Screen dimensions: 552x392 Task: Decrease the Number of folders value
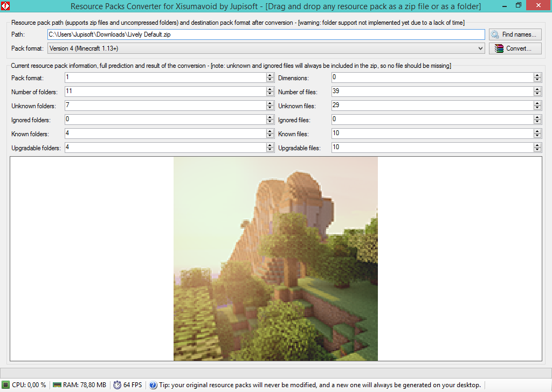[270, 94]
